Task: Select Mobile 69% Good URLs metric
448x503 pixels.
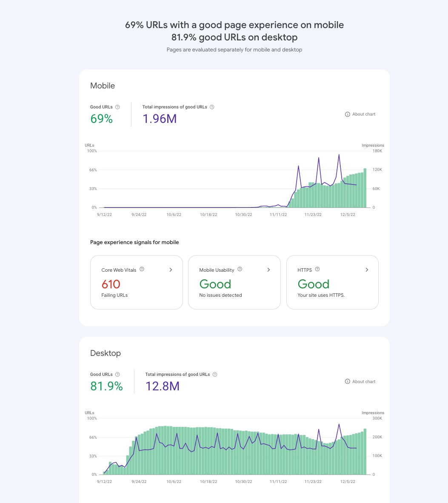Action: (x=101, y=119)
